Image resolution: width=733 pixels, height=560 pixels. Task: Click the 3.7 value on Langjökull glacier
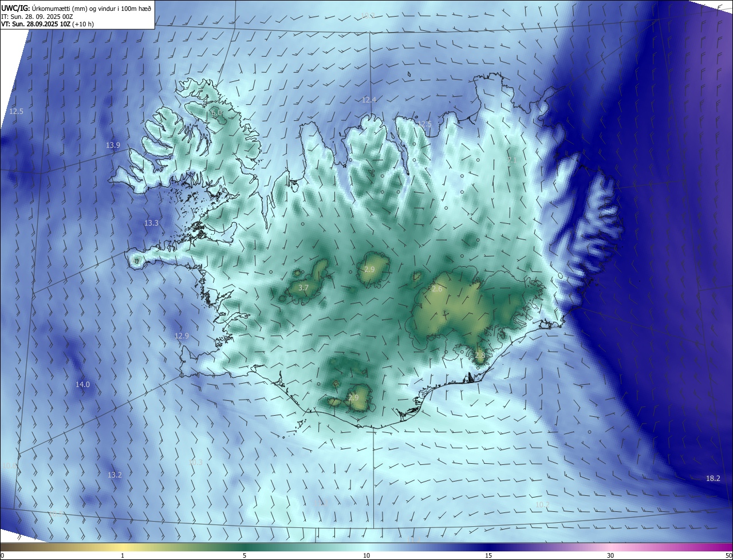[304, 288]
